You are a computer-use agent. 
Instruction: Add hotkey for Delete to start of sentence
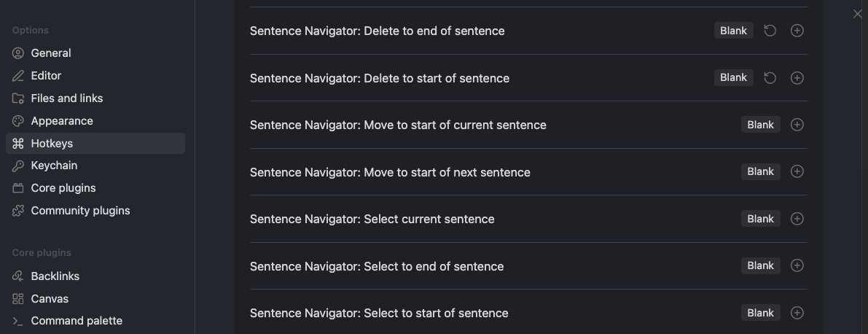point(797,78)
